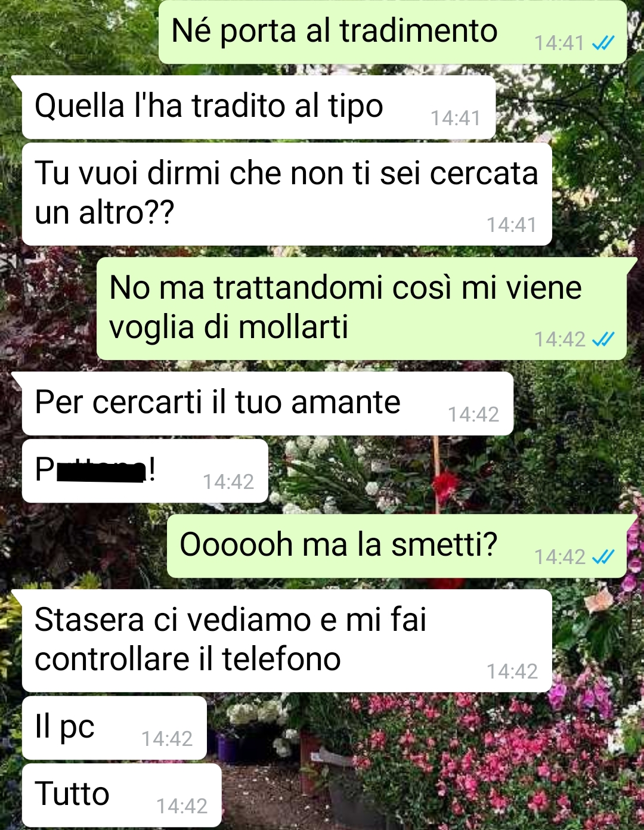
Task: Tap the 'Tutto' message bubble
Action: click(x=122, y=795)
